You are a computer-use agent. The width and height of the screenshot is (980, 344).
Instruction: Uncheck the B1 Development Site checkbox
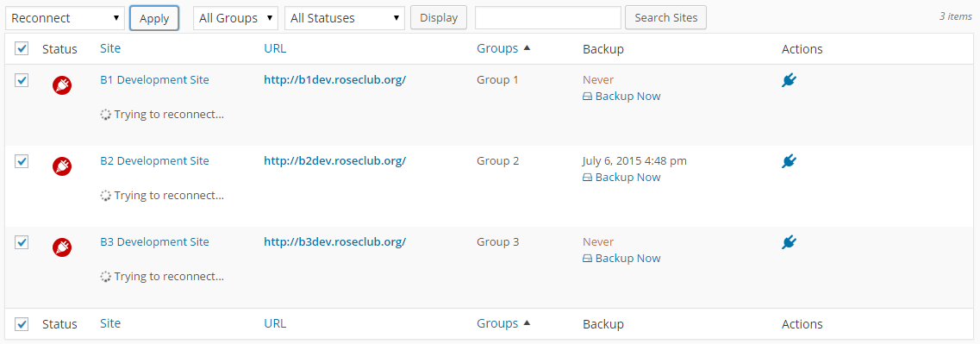[x=22, y=80]
